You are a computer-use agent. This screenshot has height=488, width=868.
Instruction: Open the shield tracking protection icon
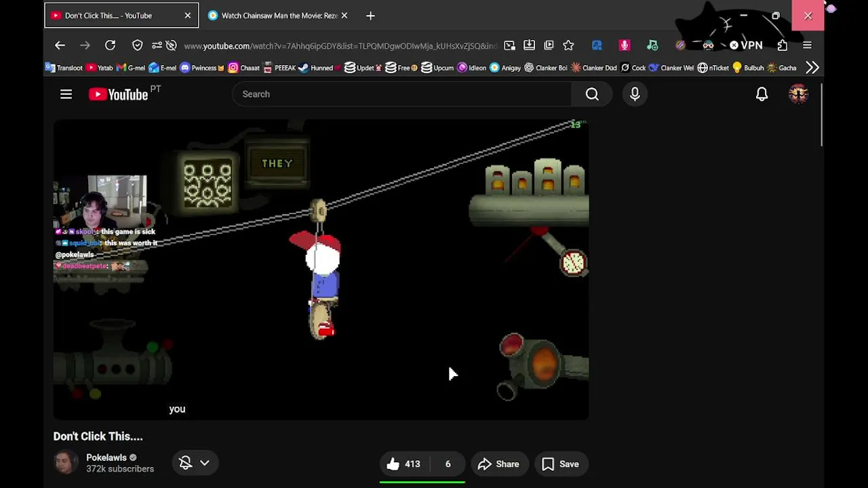pos(138,45)
